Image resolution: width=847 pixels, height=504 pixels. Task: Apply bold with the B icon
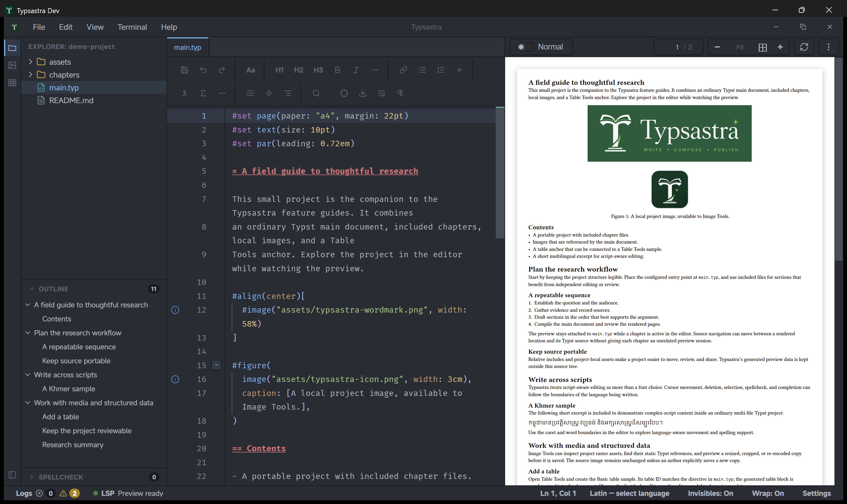[338, 70]
